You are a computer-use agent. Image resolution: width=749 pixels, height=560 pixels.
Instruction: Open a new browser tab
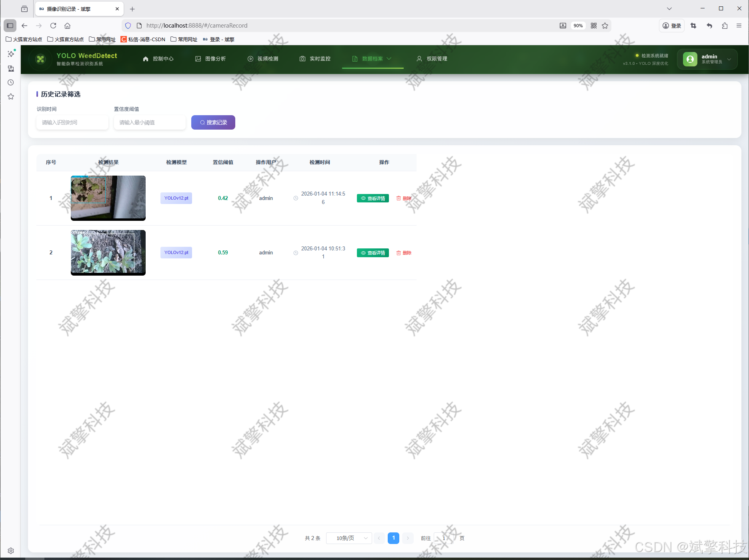click(132, 9)
